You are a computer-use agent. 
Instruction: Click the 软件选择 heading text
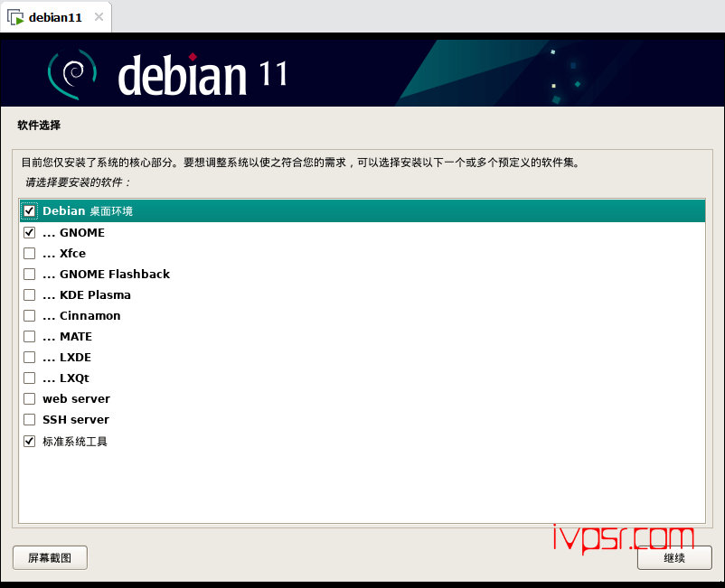tap(39, 126)
